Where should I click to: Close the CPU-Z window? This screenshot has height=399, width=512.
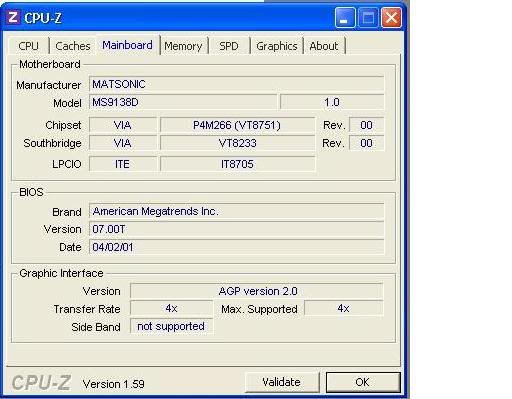(391, 18)
